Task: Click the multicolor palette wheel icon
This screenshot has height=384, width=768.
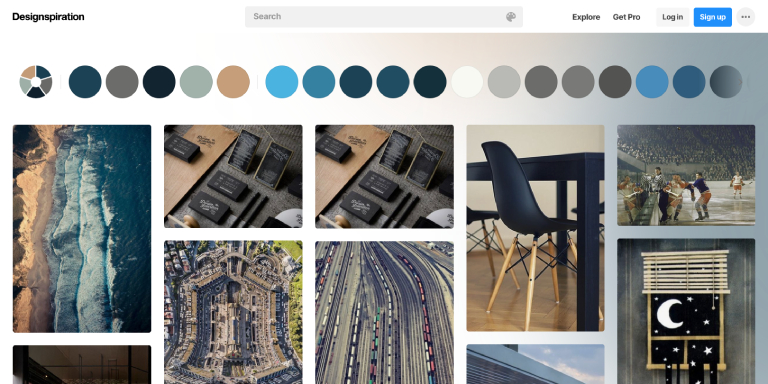Action: coord(36,82)
